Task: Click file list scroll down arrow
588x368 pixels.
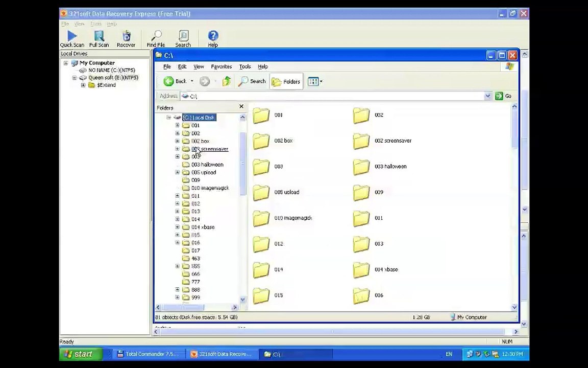Action: pos(514,307)
